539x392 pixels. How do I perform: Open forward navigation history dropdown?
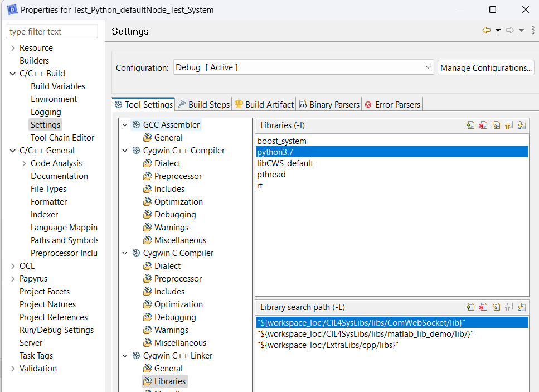(x=522, y=31)
